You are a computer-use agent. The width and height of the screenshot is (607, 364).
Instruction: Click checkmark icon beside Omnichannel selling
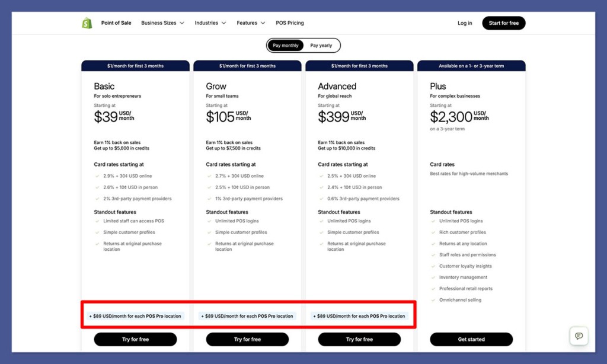pyautogui.click(x=433, y=300)
